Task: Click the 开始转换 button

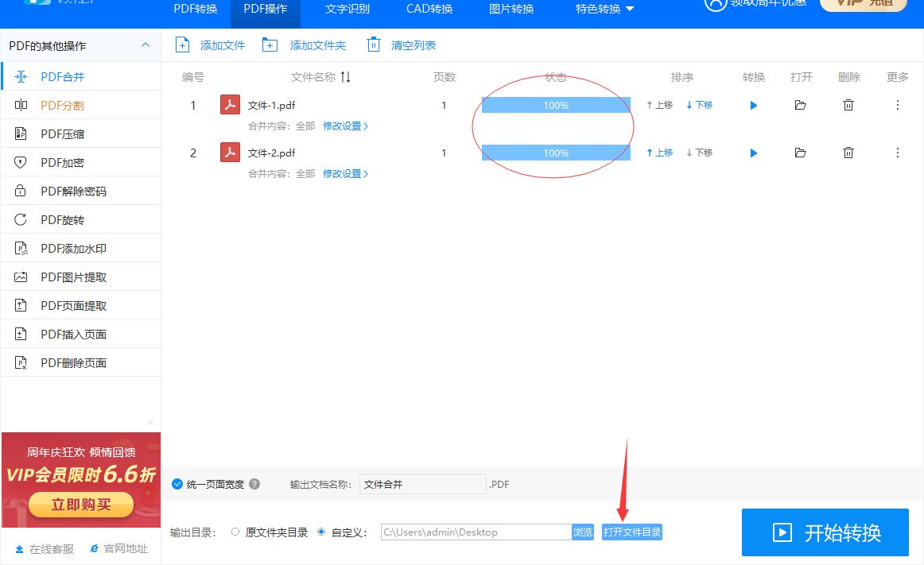Action: (x=825, y=532)
